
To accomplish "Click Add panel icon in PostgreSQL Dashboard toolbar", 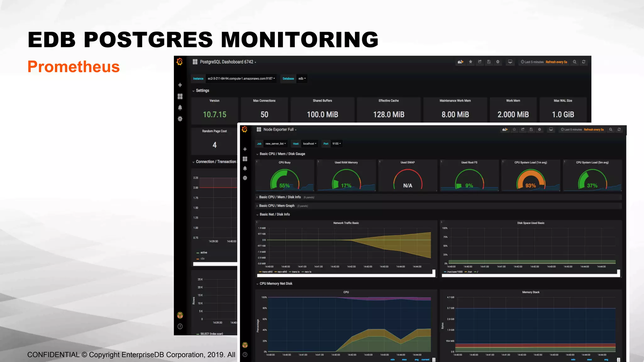I will point(460,62).
